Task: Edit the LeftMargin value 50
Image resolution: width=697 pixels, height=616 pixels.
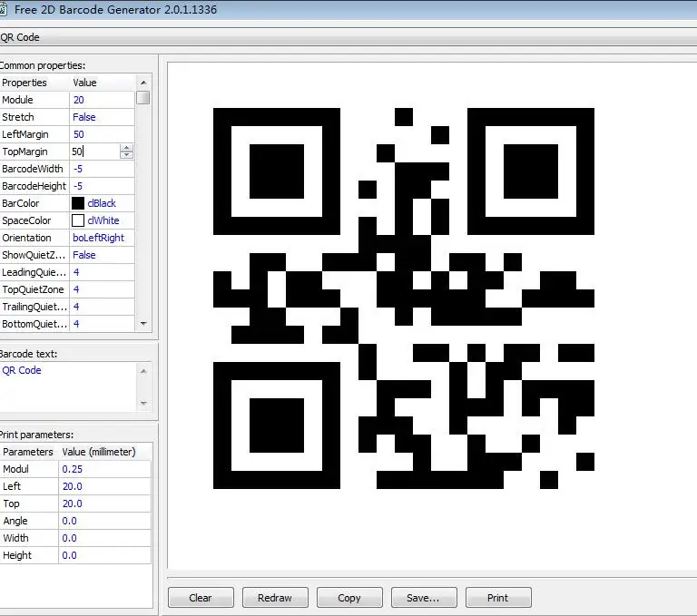Action: pyautogui.click(x=79, y=134)
